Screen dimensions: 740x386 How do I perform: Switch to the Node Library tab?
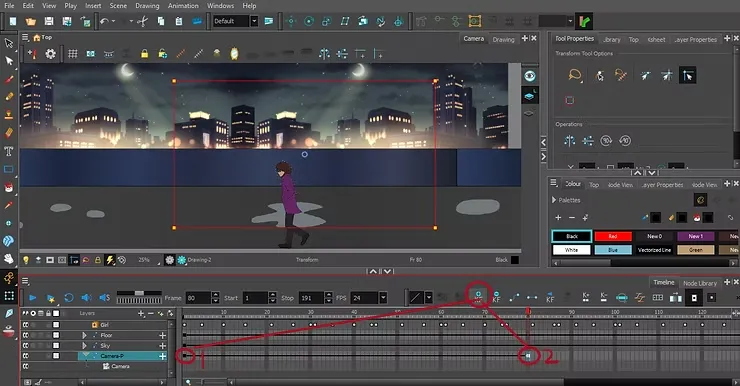click(x=700, y=283)
